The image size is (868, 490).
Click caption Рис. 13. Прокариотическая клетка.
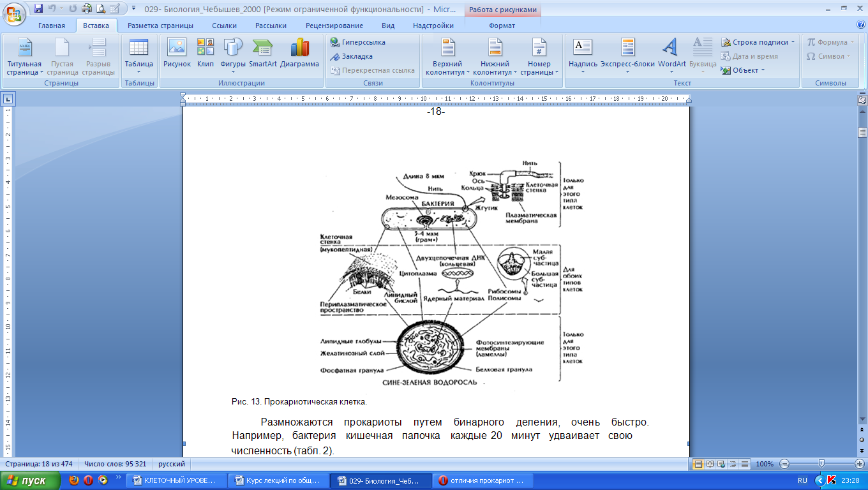coord(299,402)
